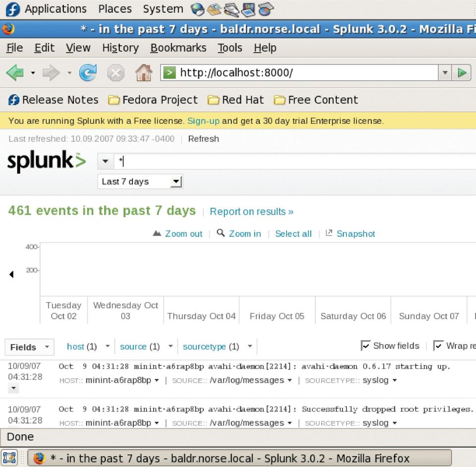This screenshot has width=476, height=467.
Task: Open the Bookmarks menu
Action: click(178, 48)
